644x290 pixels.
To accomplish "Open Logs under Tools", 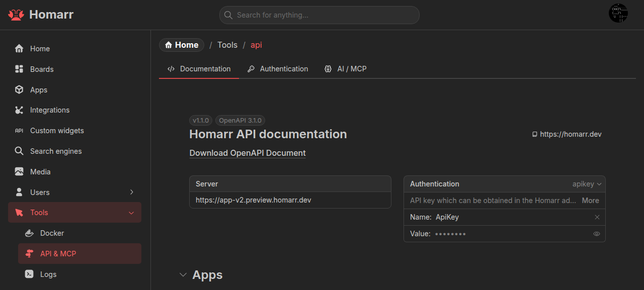I will pos(79,274).
